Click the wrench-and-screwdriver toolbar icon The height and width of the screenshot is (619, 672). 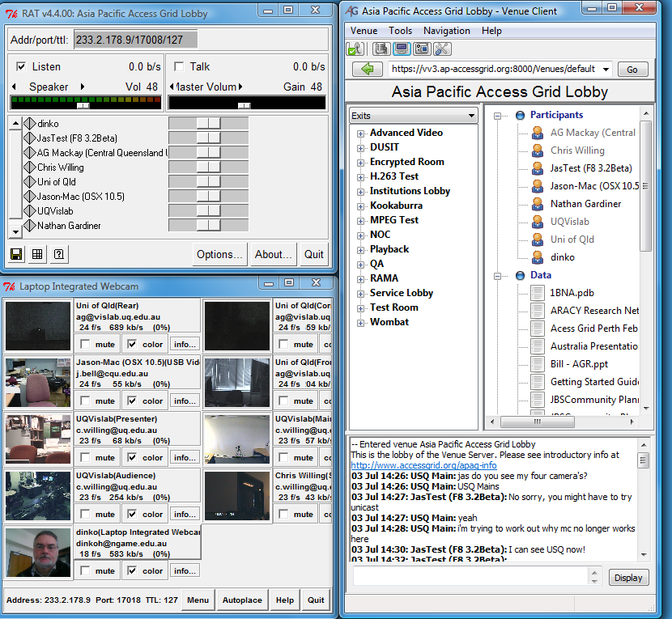tap(441, 49)
